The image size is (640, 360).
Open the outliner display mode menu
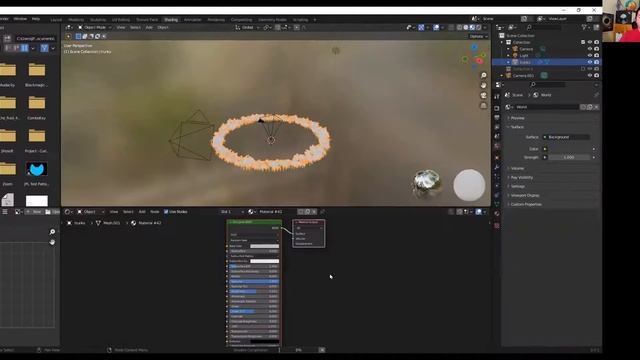pos(512,27)
